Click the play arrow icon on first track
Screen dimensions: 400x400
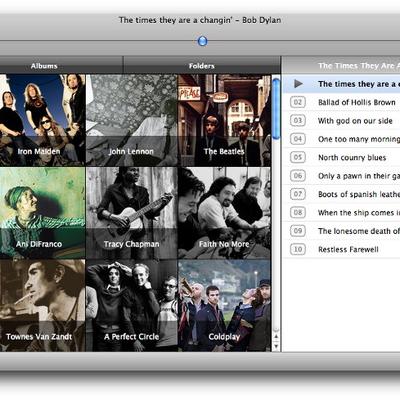(x=298, y=84)
